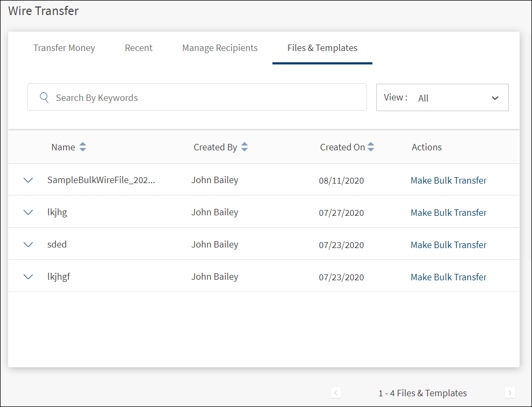Go to previous page of files
532x407 pixels.
click(336, 393)
